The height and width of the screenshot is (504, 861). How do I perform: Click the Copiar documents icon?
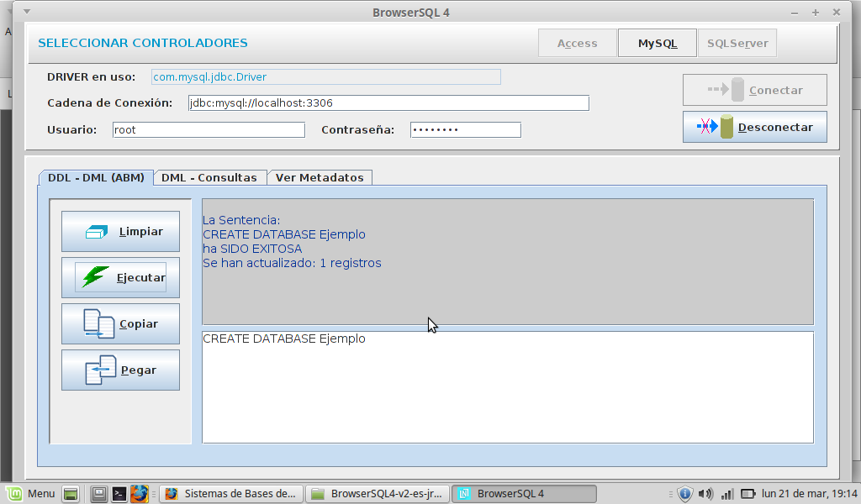pyautogui.click(x=98, y=323)
